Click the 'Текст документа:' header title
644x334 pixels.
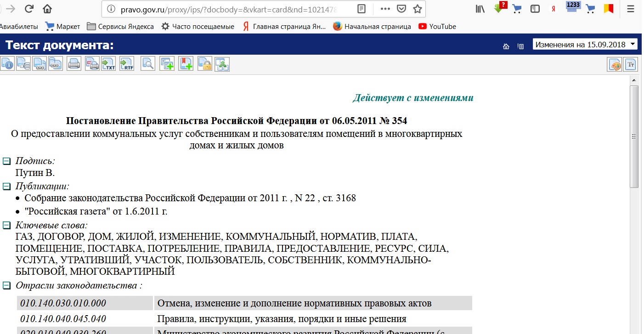click(x=59, y=45)
